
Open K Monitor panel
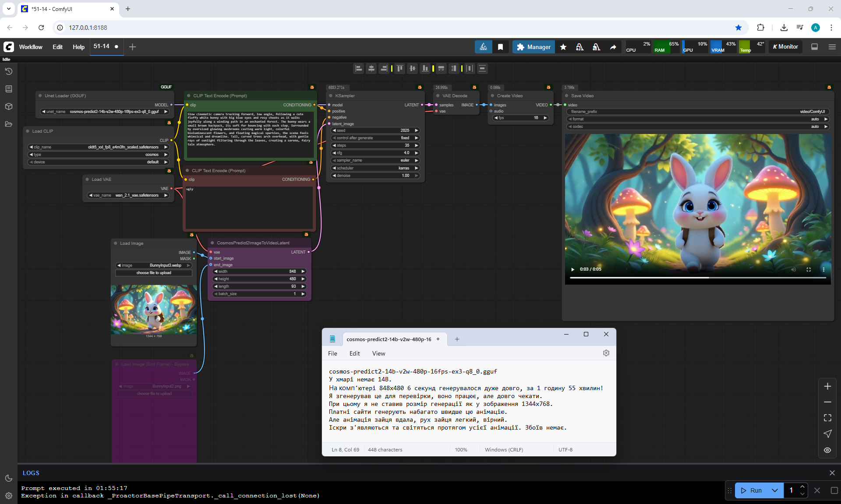tap(785, 47)
